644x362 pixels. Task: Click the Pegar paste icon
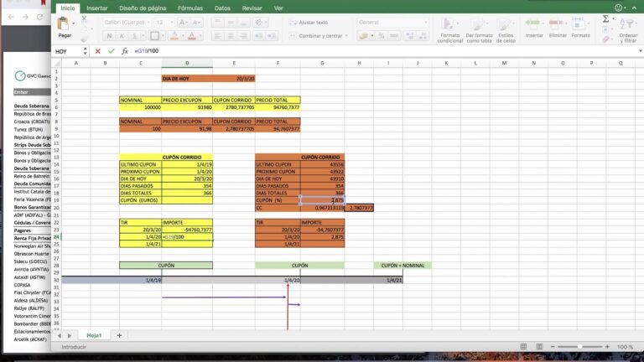64,23
